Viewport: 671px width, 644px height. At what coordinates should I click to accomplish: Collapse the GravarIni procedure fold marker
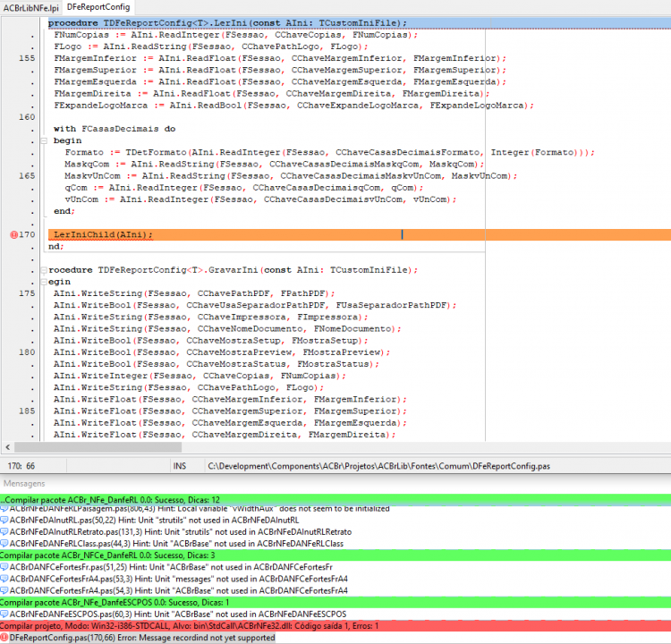(x=44, y=270)
